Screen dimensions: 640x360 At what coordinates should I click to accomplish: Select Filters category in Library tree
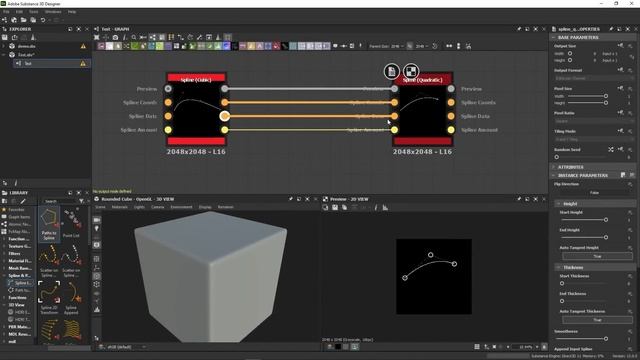click(14, 253)
